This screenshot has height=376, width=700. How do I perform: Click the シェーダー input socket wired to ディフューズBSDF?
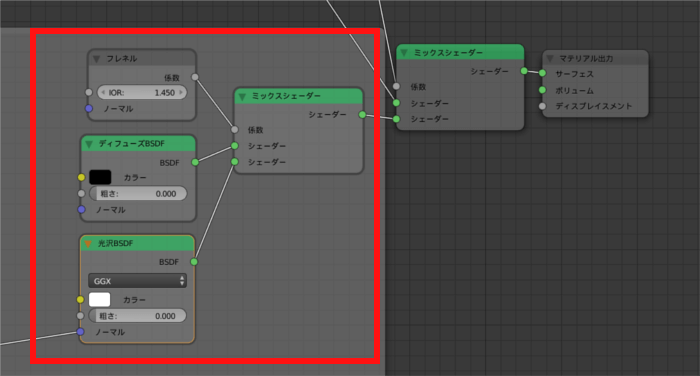coord(235,146)
